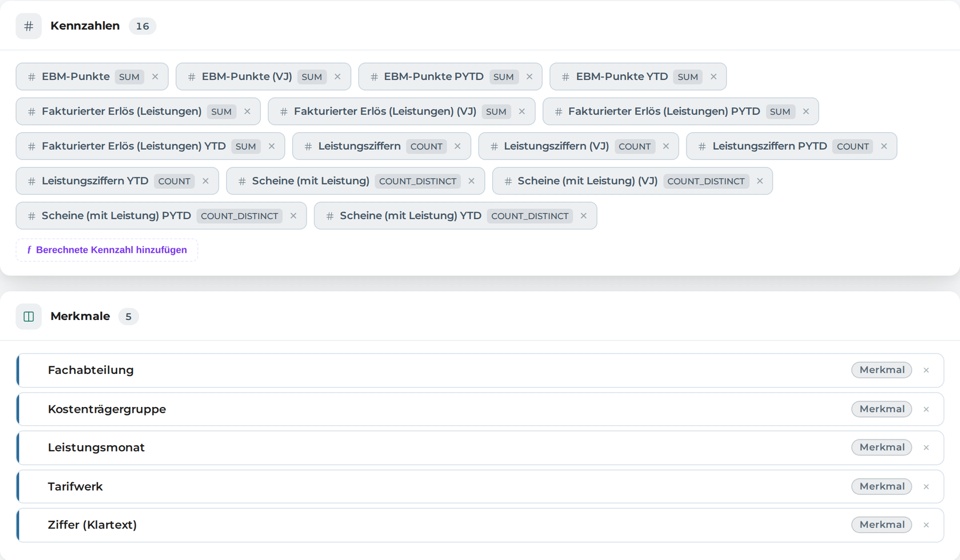The image size is (960, 560).
Task: Remove the EBM-Punkte PYTD metric
Action: pos(530,77)
